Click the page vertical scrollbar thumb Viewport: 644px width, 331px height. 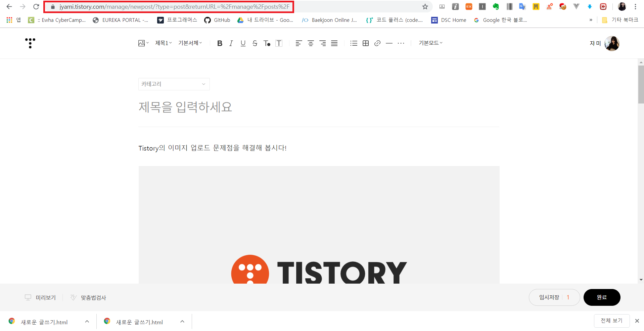click(641, 84)
